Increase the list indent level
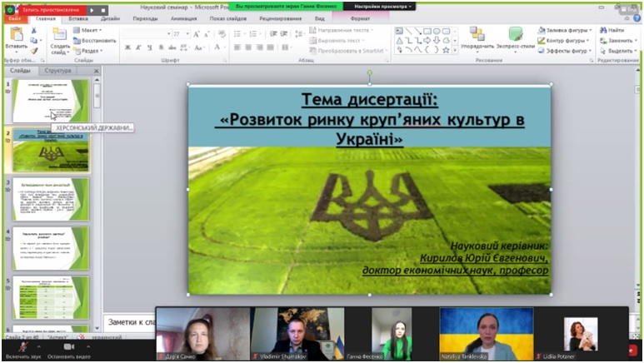The width and height of the screenshot is (644, 363). tap(284, 33)
